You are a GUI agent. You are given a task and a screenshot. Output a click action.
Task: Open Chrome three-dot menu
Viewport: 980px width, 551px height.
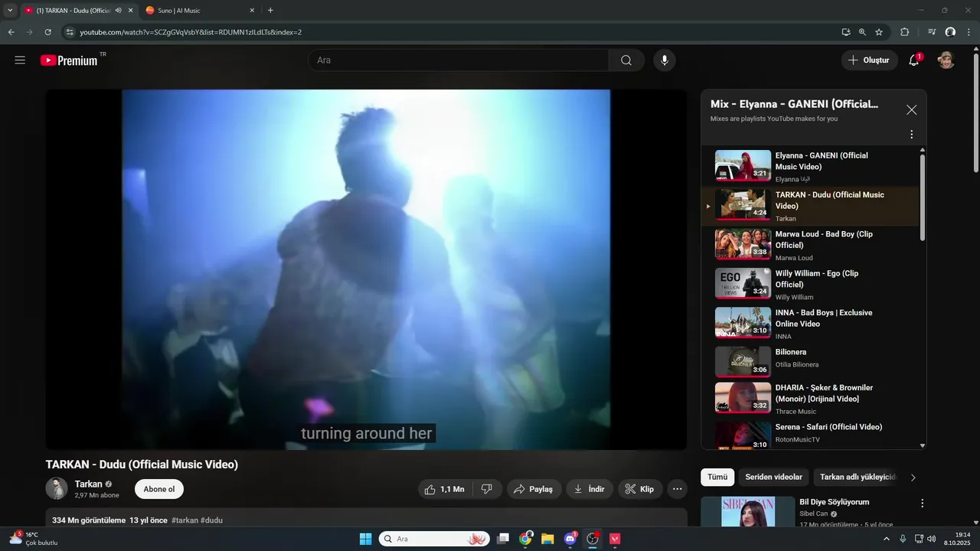coord(969,32)
